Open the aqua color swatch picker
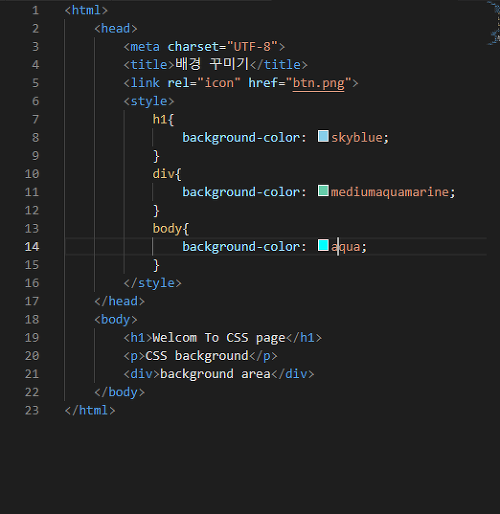The width and height of the screenshot is (500, 514). [x=323, y=245]
